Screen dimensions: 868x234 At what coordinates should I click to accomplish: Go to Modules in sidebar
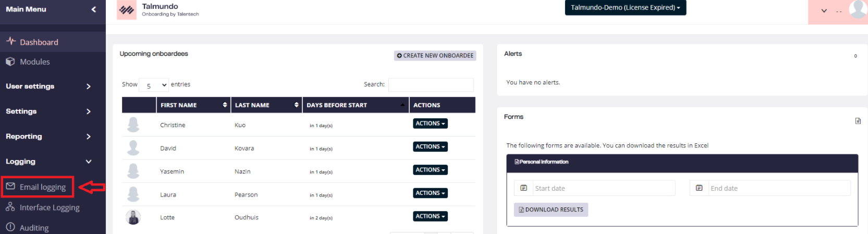pos(34,62)
